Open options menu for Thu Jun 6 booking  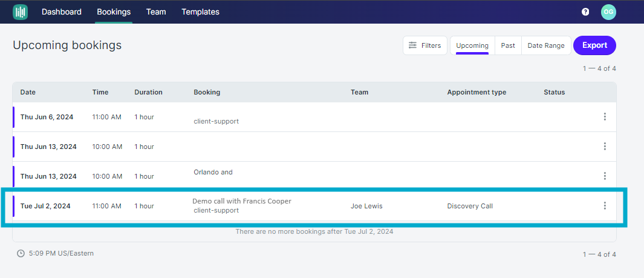pos(605,117)
